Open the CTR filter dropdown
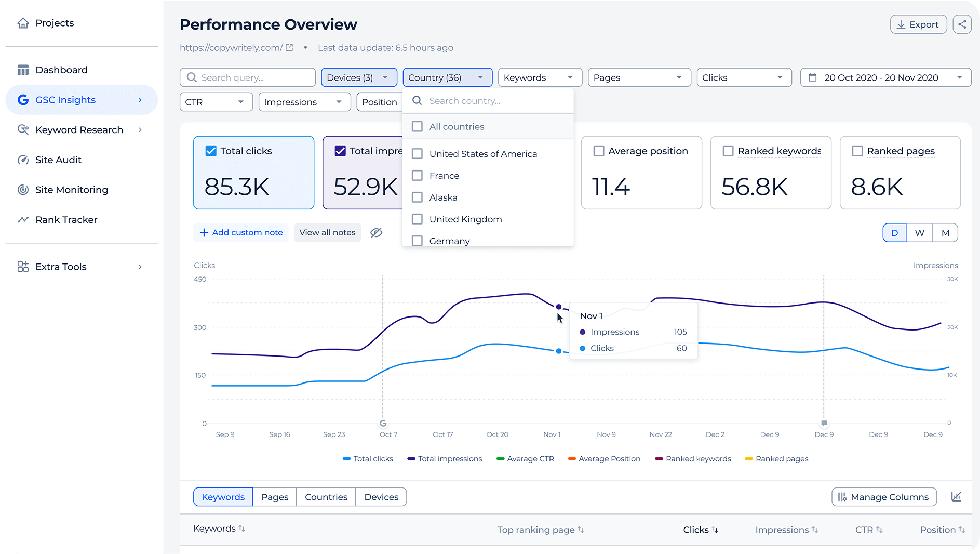Viewport: 980px width, 554px height. (x=216, y=102)
